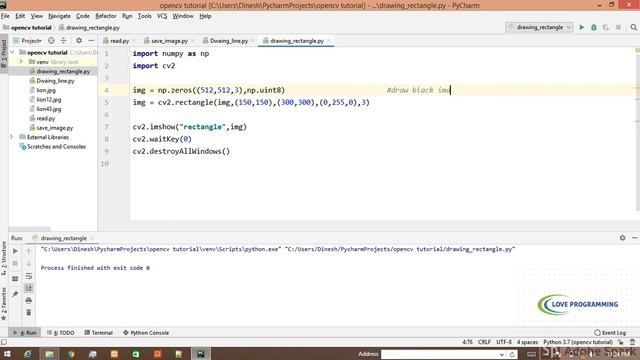The image size is (640, 360).
Task: Select Dwaing_line.py in the project tree
Action: click(55, 81)
